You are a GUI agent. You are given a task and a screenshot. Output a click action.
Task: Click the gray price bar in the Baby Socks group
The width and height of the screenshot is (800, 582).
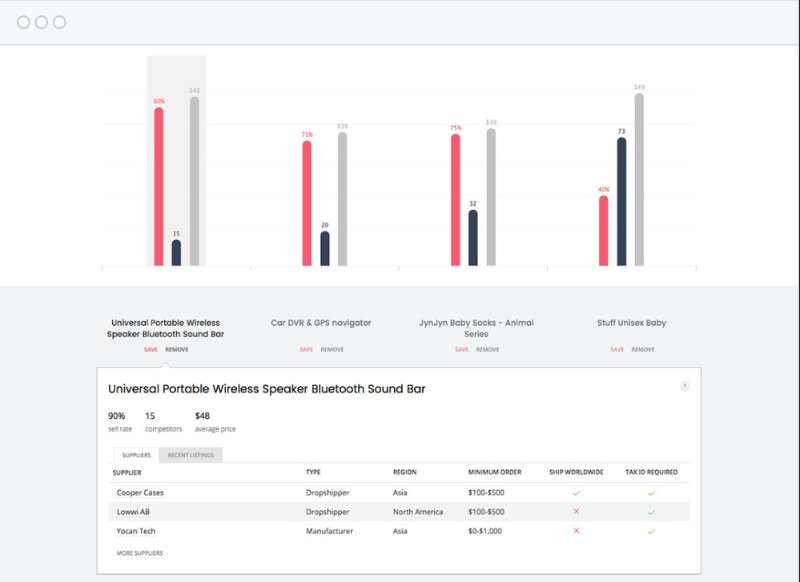click(491, 197)
